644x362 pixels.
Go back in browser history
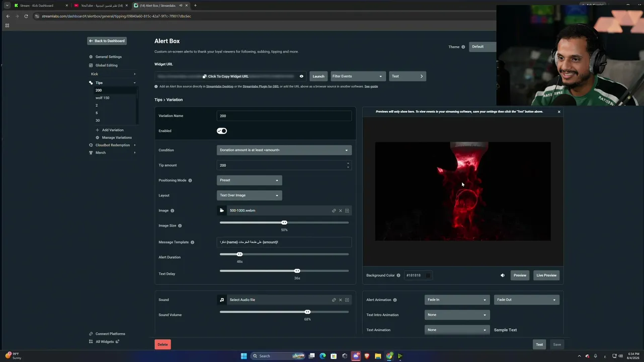[8, 16]
